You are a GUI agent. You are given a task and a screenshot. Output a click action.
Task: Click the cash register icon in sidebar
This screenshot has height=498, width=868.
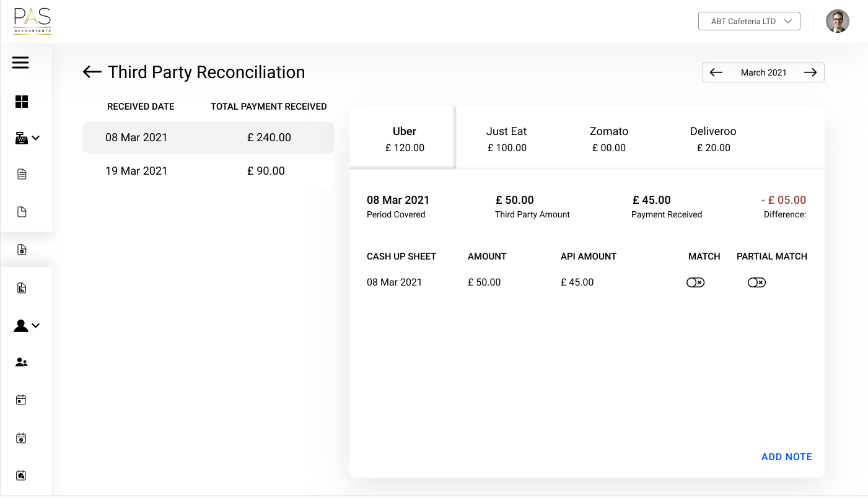(22, 139)
